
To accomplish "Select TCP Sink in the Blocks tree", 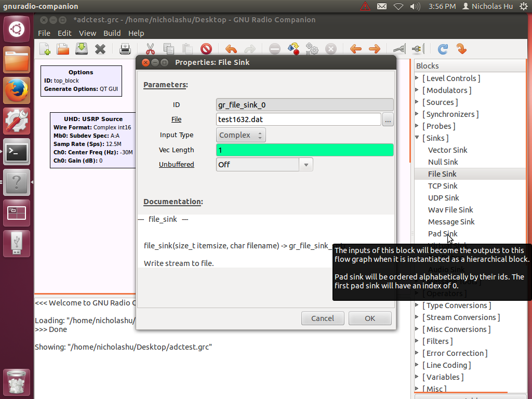I will pyautogui.click(x=443, y=186).
